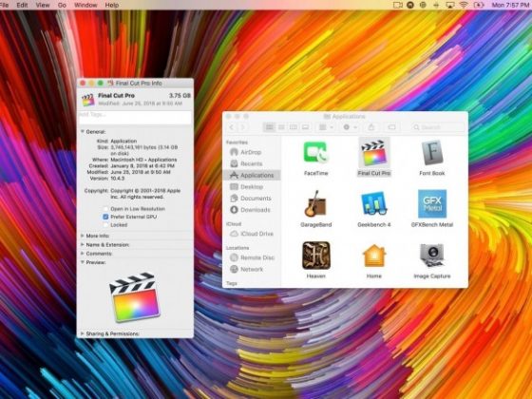The height and width of the screenshot is (399, 532).
Task: Click the Share button in Finder toolbar
Action: (371, 127)
